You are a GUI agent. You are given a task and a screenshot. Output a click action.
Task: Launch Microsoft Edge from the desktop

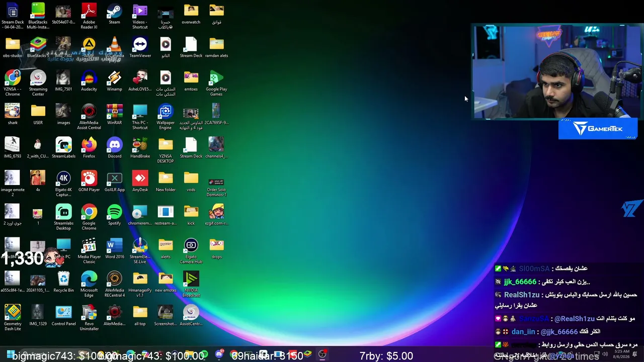[89, 285]
